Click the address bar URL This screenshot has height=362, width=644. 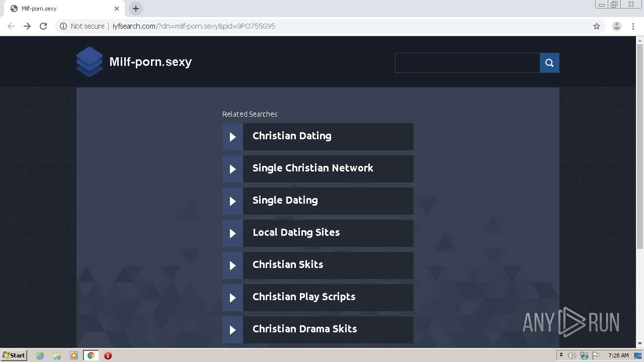click(x=194, y=26)
